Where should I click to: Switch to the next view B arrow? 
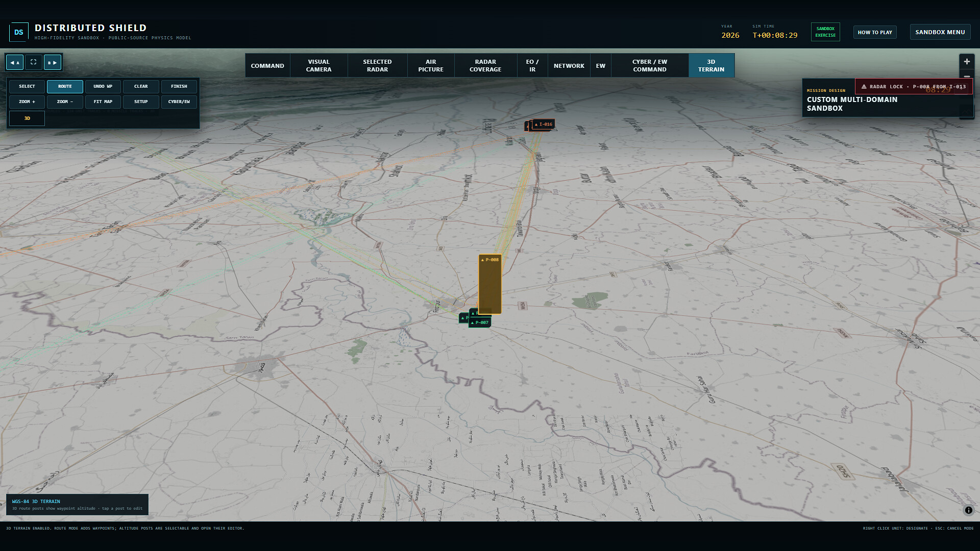tap(53, 62)
